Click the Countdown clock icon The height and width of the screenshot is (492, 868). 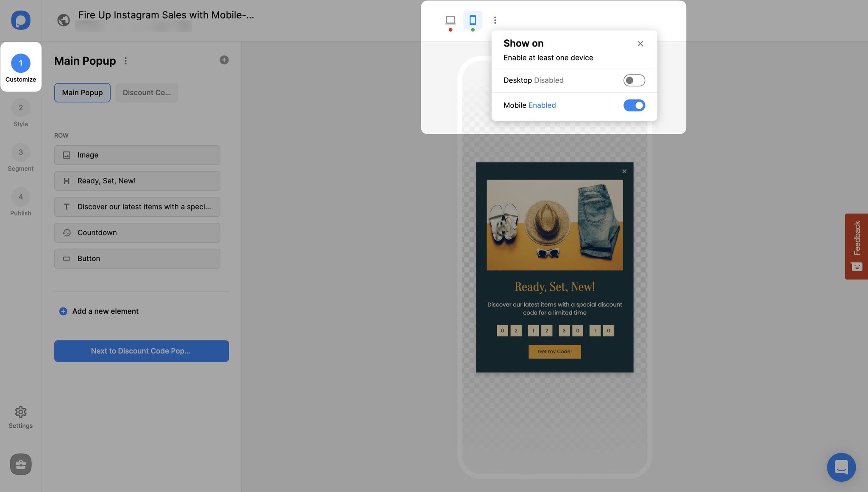(x=67, y=232)
